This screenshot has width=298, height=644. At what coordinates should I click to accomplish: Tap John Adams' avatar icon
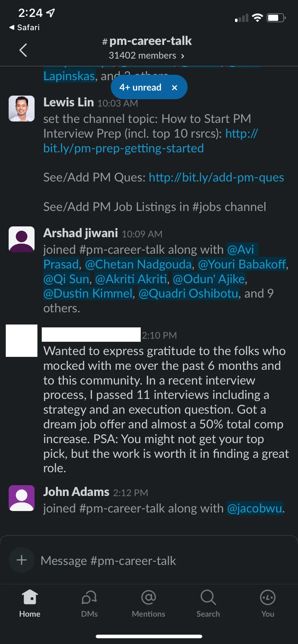pos(22,498)
